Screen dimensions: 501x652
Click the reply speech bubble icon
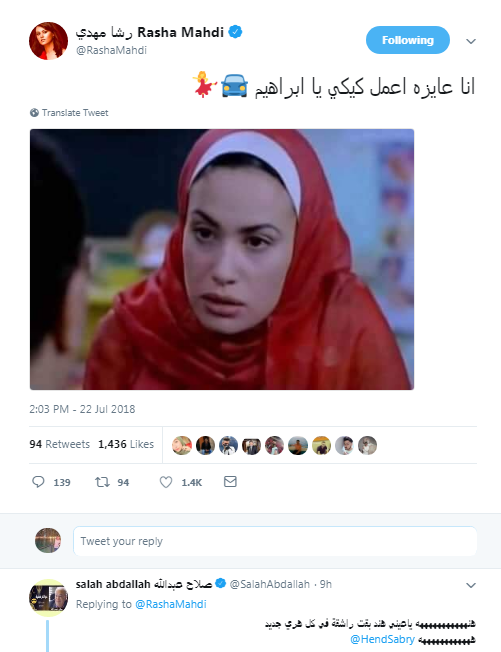click(38, 482)
